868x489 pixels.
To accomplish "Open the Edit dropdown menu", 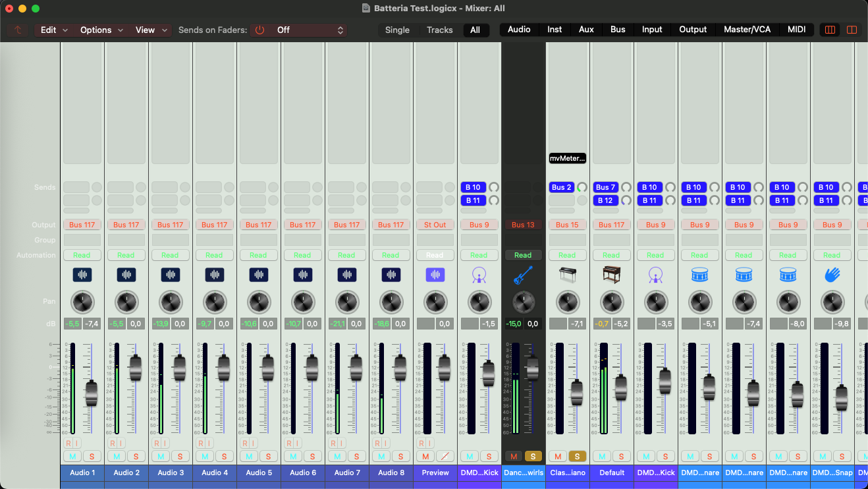I will coord(54,30).
